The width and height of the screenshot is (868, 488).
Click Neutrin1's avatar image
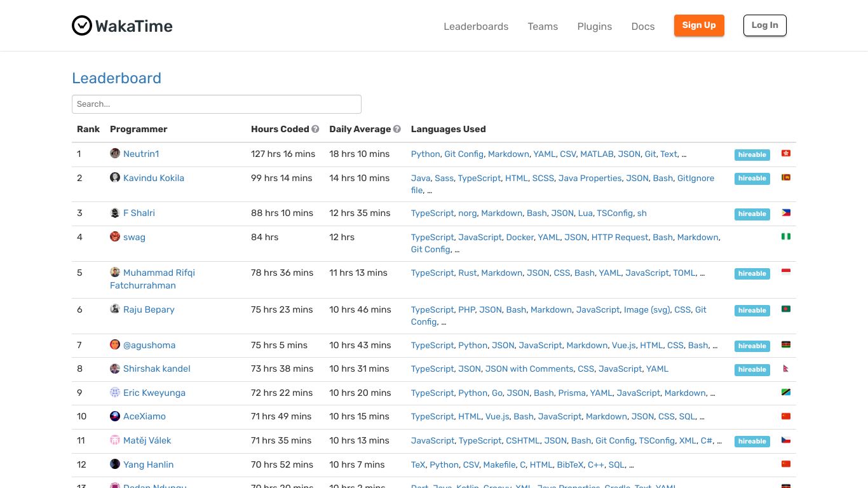(x=115, y=153)
